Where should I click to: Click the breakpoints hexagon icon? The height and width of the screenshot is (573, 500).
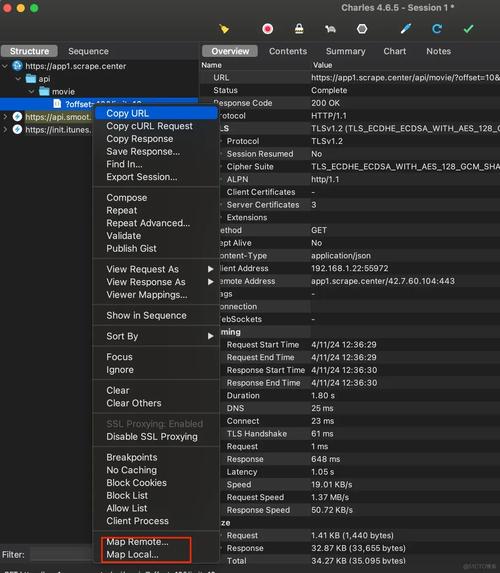click(x=362, y=29)
